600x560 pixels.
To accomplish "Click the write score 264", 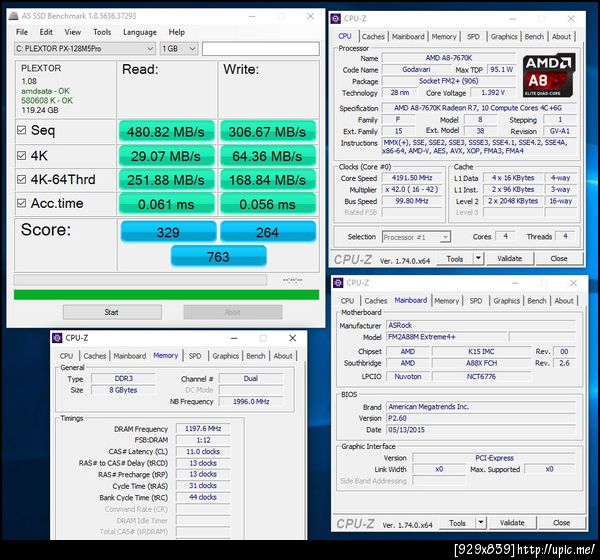I will (x=267, y=232).
